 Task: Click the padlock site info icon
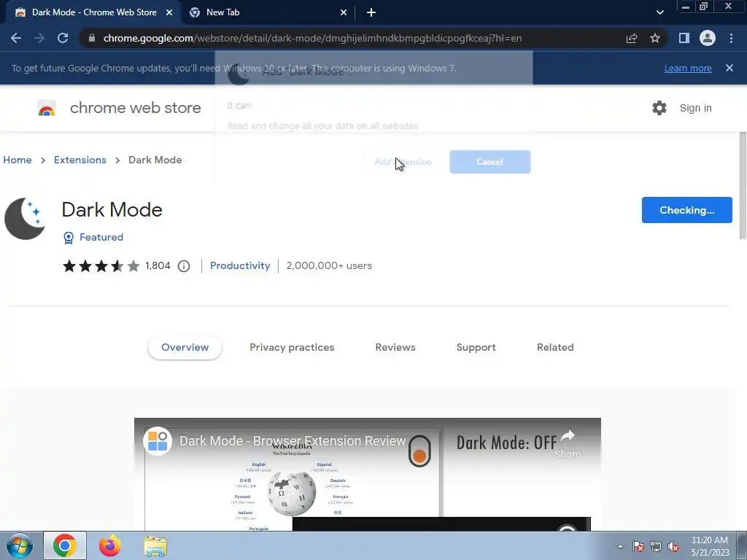pos(92,38)
